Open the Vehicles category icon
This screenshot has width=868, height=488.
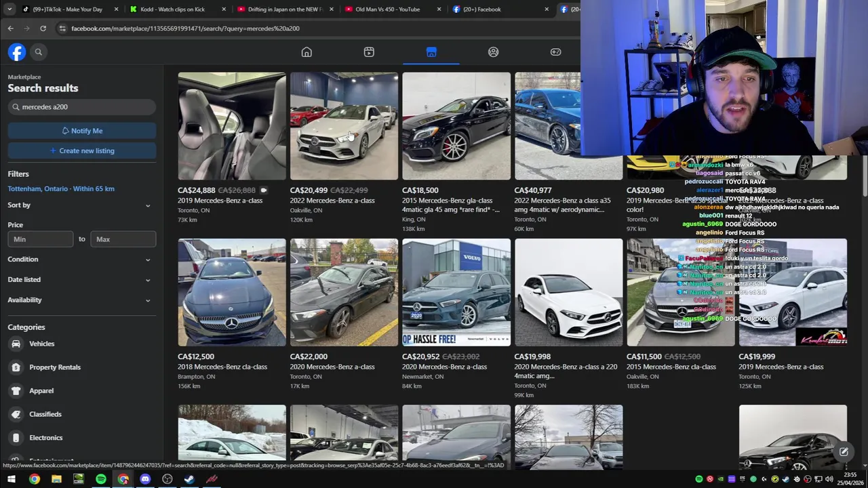[x=16, y=344]
